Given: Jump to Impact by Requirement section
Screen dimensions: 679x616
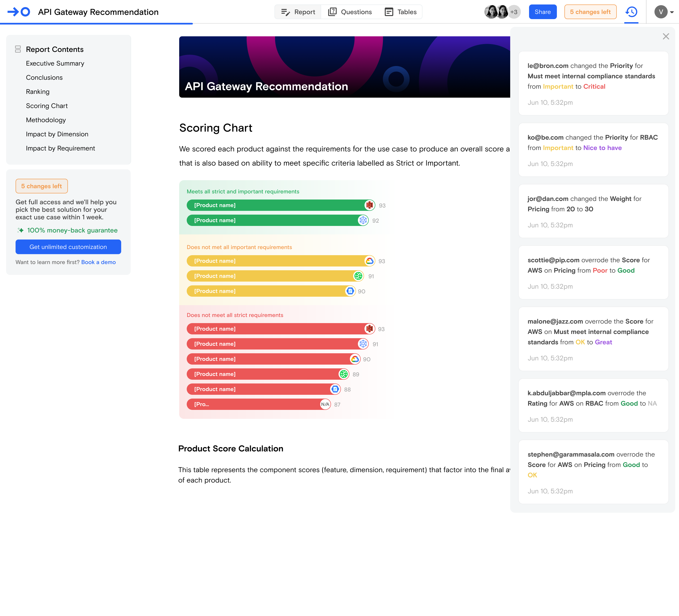Looking at the screenshot, I should (x=60, y=148).
